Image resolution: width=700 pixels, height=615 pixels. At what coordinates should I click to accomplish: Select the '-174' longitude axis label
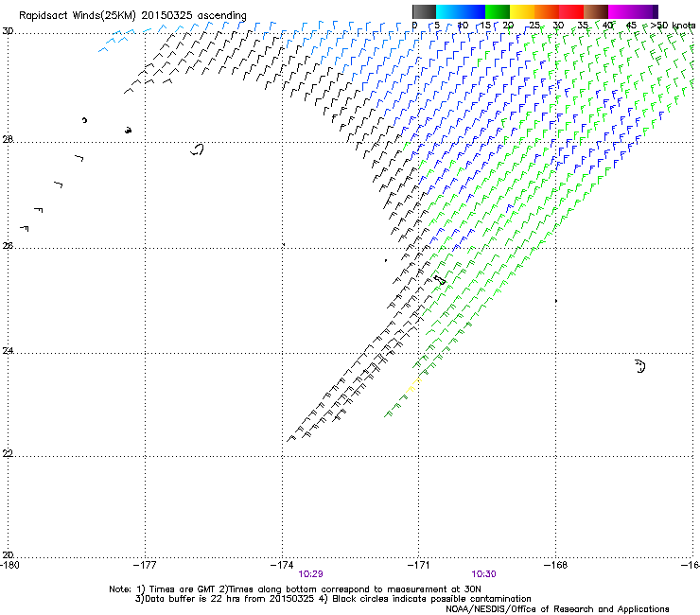282,565
